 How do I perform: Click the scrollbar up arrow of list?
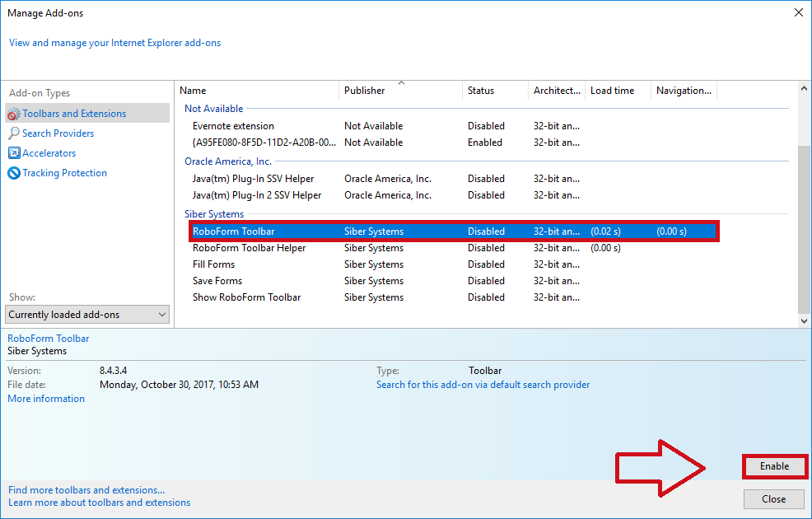point(804,89)
